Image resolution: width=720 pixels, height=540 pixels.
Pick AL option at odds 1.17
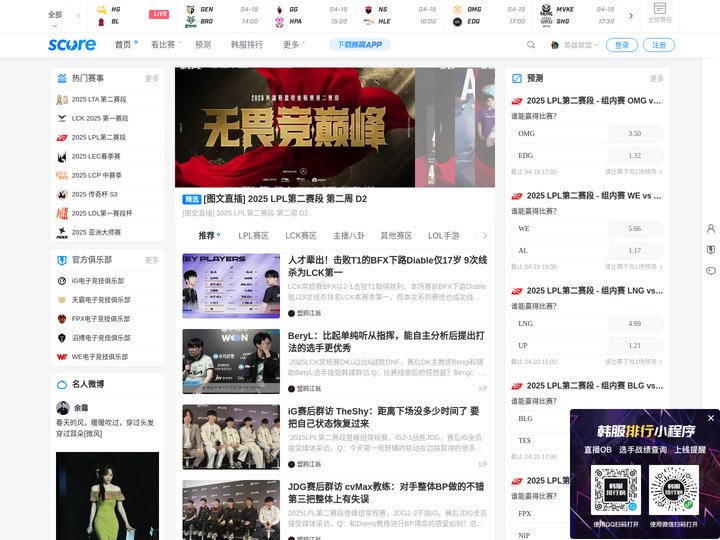pyautogui.click(x=587, y=251)
